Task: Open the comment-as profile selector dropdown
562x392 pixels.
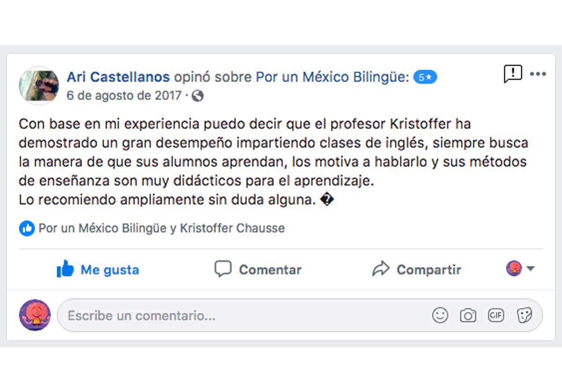Action: 520,269
